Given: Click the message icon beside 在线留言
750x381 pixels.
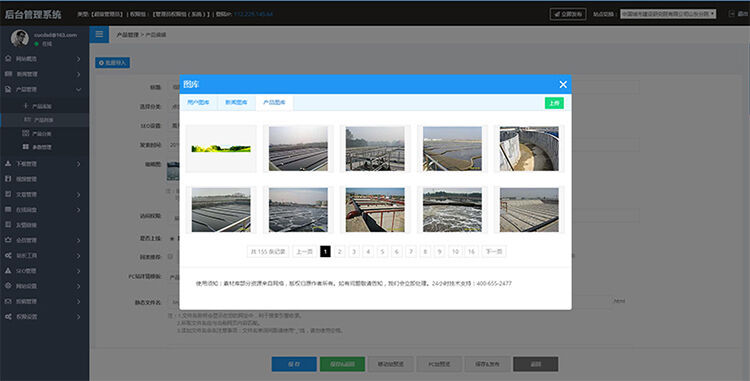Looking at the screenshot, I should (x=8, y=209).
